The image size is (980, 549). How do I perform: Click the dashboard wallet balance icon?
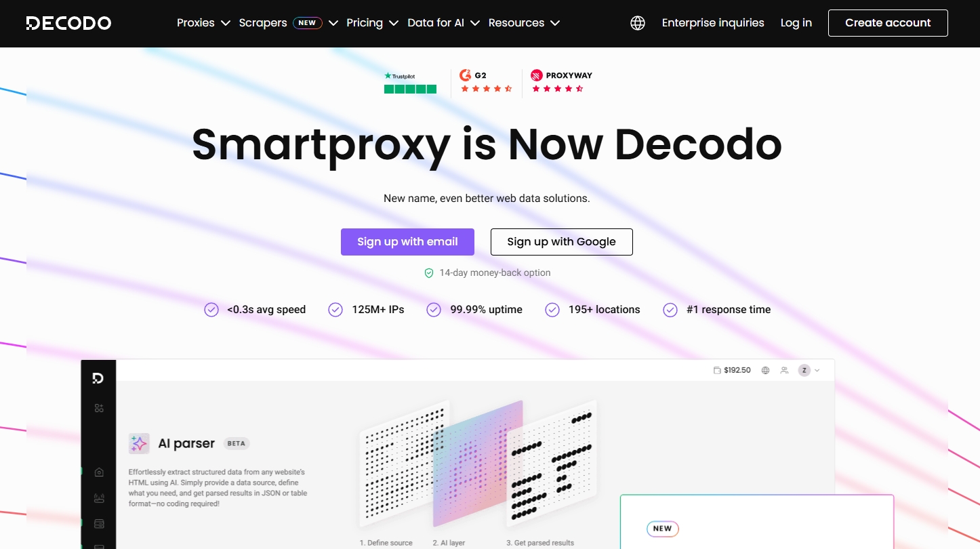pos(718,371)
